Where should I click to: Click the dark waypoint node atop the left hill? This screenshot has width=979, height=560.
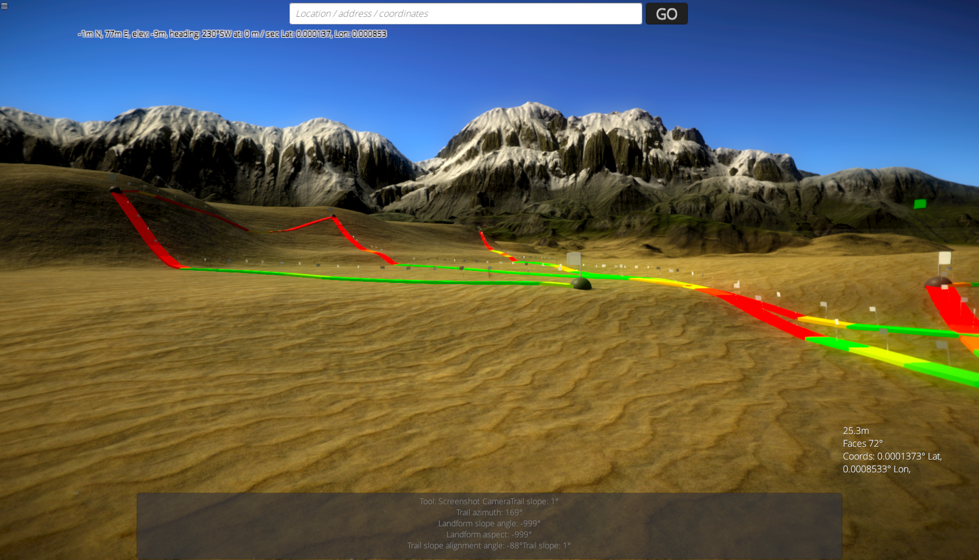(116, 190)
